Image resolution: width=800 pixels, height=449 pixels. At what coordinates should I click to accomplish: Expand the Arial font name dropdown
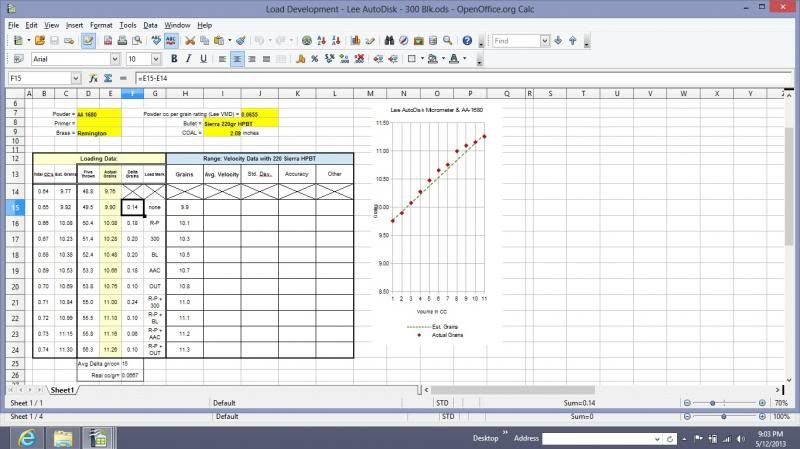pyautogui.click(x=115, y=59)
